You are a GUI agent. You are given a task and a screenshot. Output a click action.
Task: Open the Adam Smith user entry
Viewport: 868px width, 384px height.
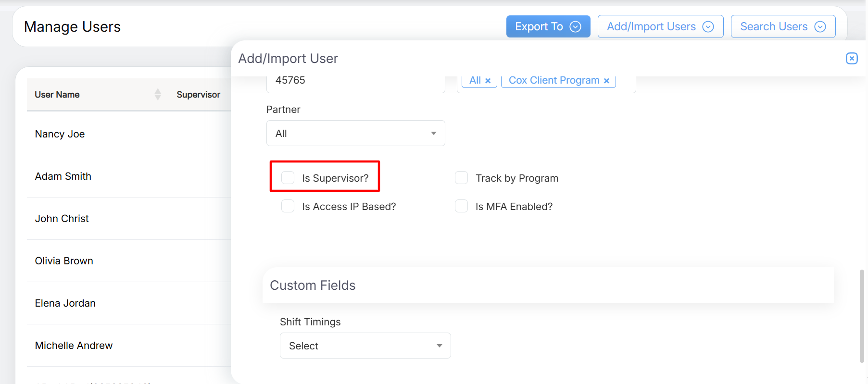(x=63, y=176)
